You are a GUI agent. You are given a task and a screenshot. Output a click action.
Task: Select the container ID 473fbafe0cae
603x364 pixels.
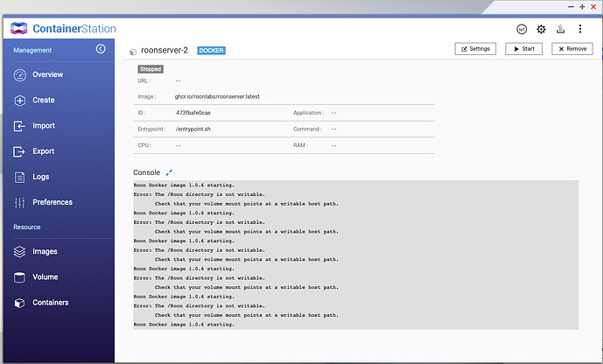coord(193,113)
